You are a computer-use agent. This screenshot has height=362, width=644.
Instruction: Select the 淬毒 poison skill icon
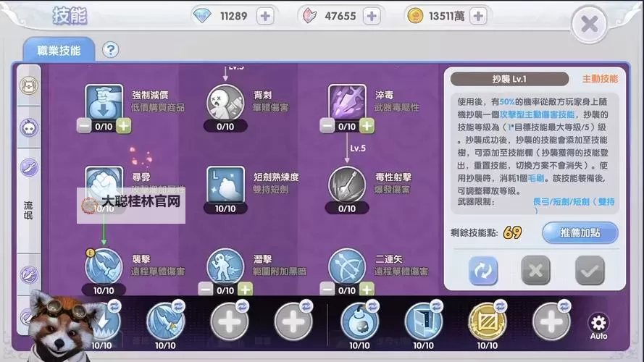pos(347,102)
